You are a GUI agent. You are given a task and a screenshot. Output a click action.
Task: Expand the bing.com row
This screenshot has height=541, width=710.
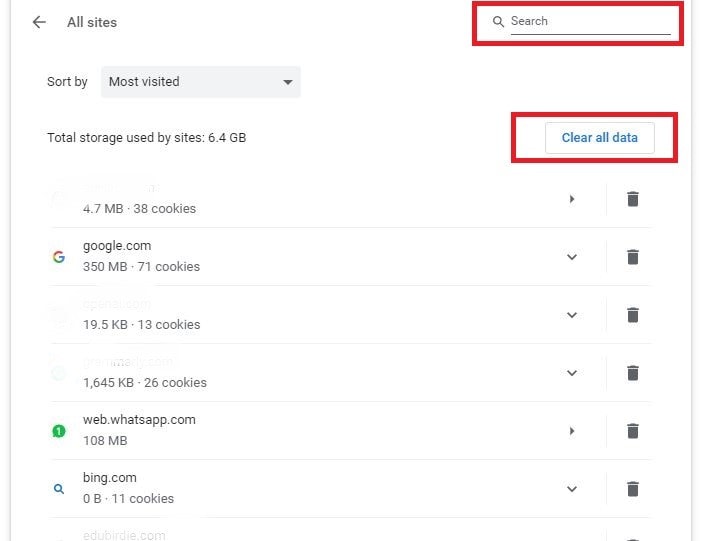(572, 488)
